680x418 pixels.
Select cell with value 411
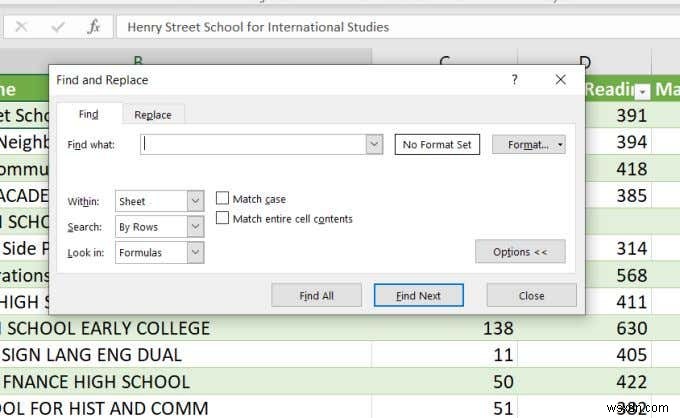click(x=618, y=302)
